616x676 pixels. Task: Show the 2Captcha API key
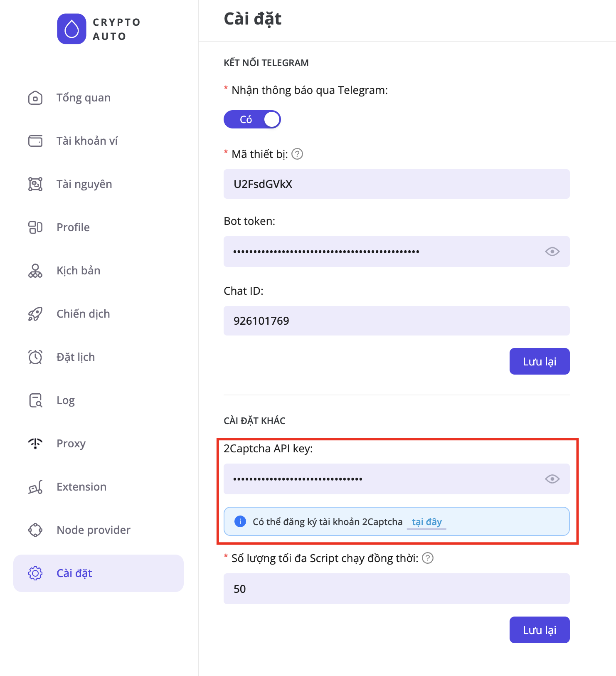552,479
